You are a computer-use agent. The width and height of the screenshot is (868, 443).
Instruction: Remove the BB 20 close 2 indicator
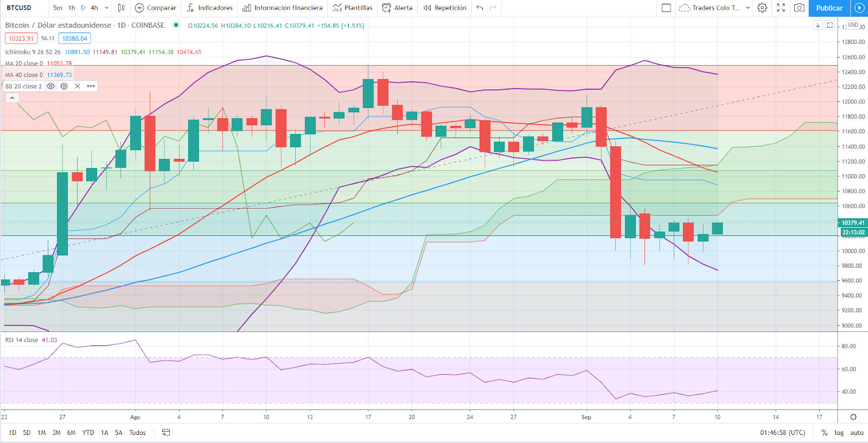pos(78,86)
